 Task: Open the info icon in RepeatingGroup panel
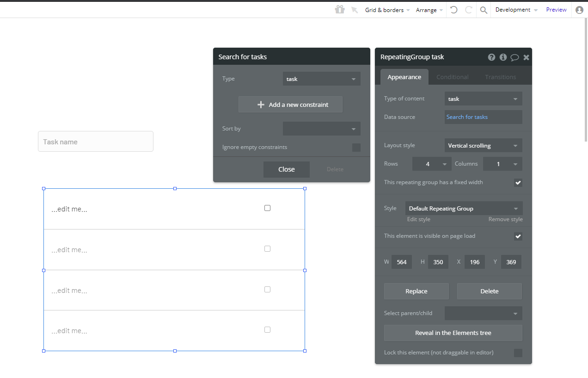coord(503,57)
